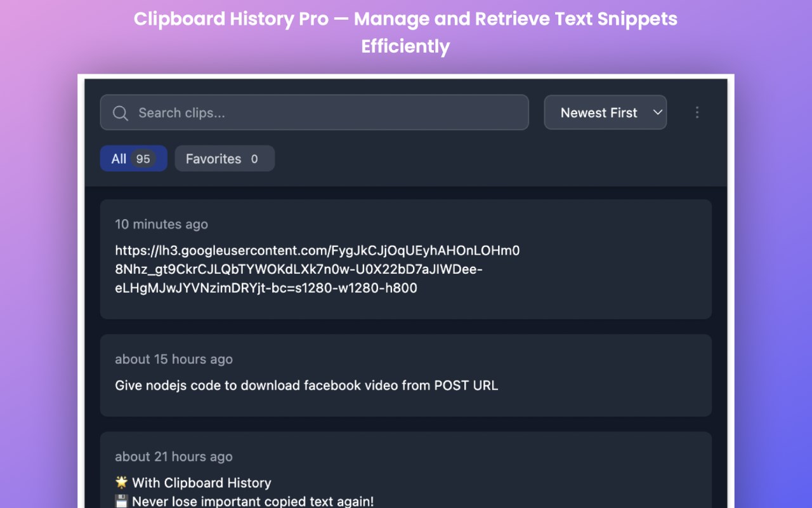The width and height of the screenshot is (812, 508).
Task: Click the floppy disk emoji icon
Action: 121,502
